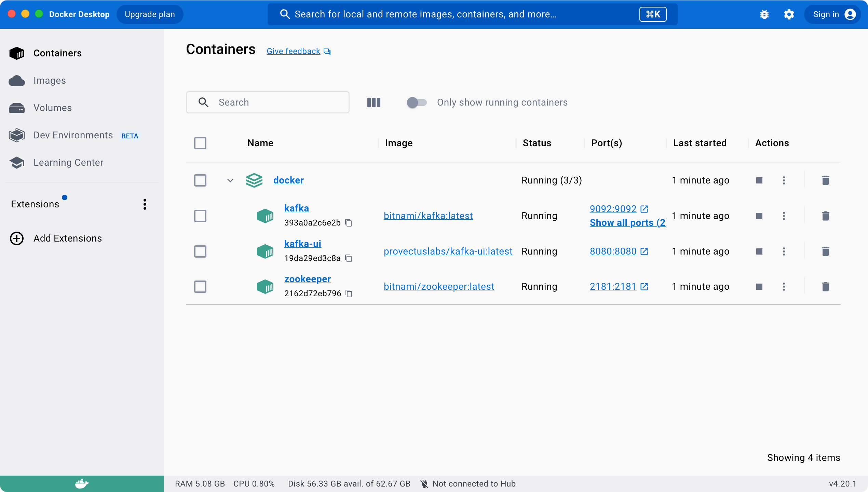Collapse the docker group chevron
Image resolution: width=868 pixels, height=492 pixels.
[x=230, y=180]
